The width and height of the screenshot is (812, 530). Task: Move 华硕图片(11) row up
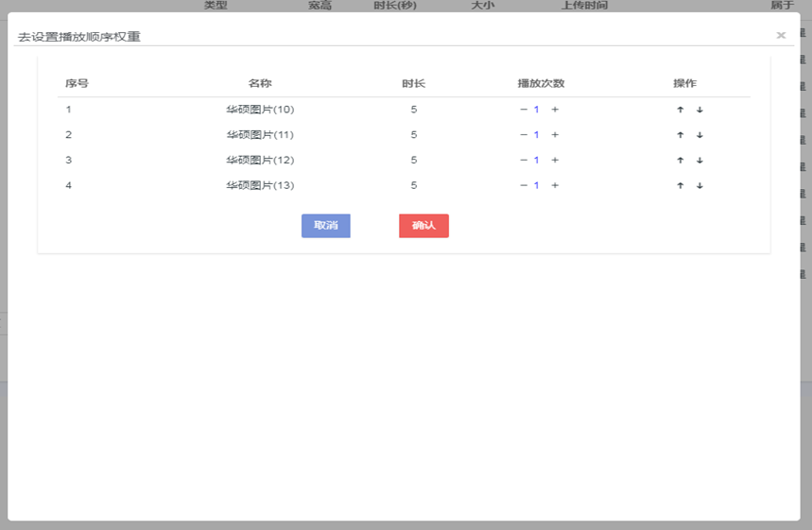click(x=680, y=135)
